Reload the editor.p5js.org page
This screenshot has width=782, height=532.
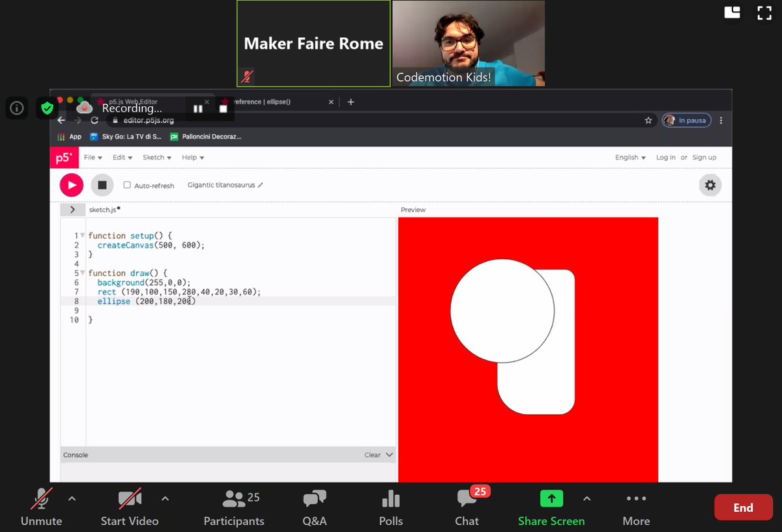pos(94,120)
